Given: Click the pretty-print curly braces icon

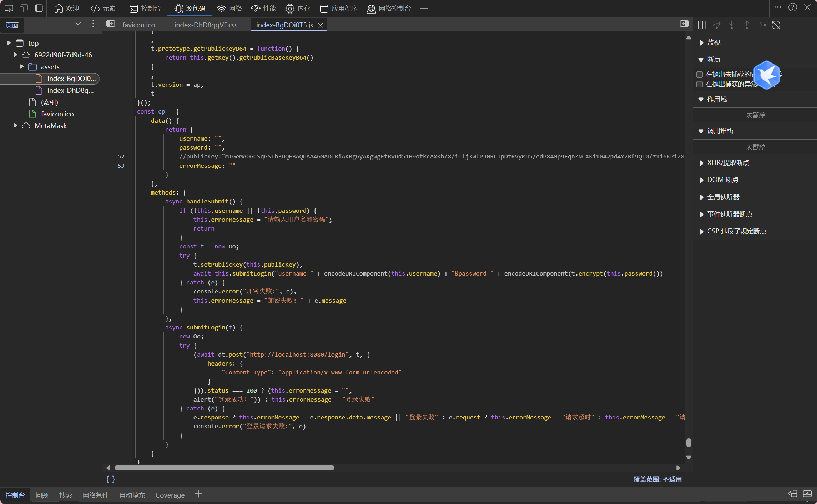Looking at the screenshot, I should tap(111, 479).
